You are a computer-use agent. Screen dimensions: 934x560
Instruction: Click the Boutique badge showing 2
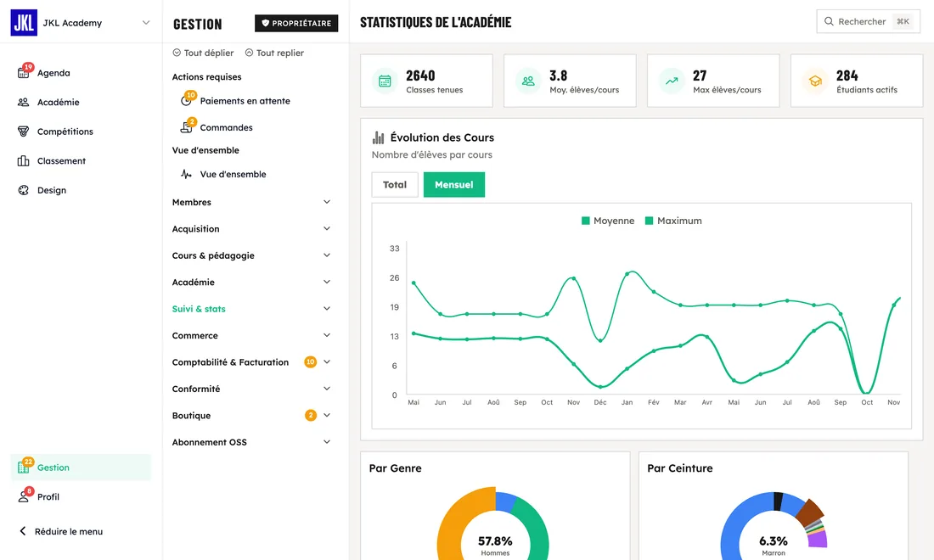[x=310, y=416]
